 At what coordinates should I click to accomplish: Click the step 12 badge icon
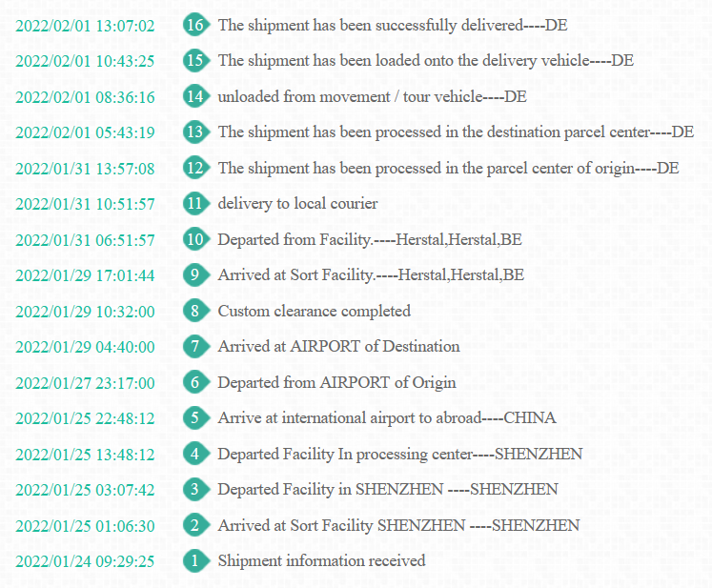point(196,168)
